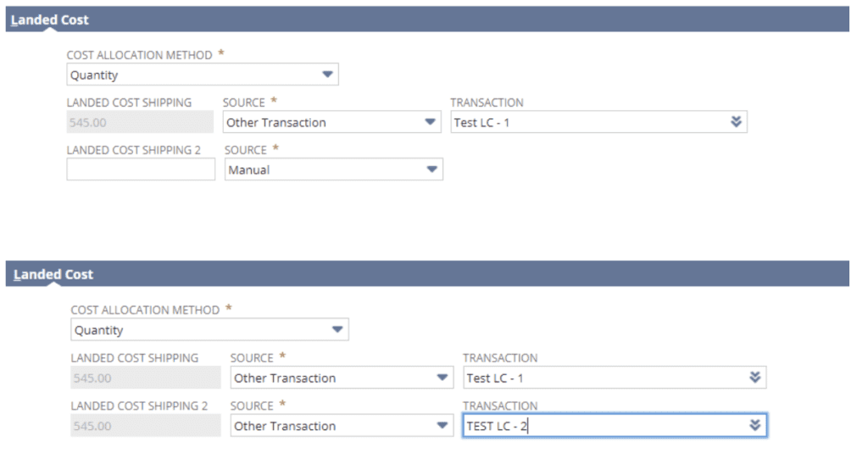Select the top Landed Cost tab header

coord(50,19)
